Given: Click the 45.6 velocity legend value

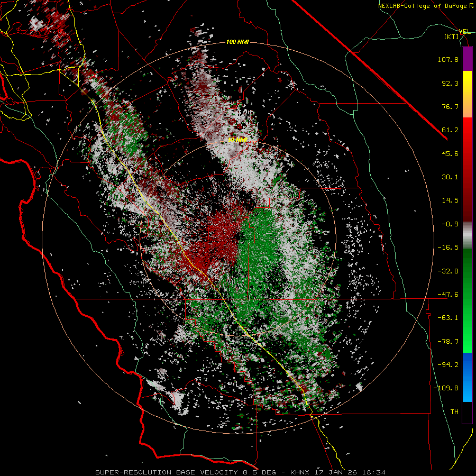Looking at the screenshot, I should click(x=450, y=153).
